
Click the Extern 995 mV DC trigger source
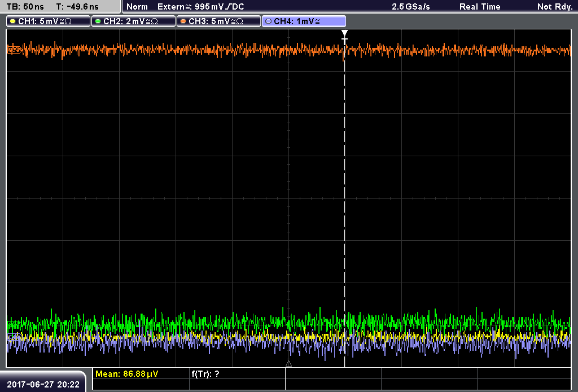(x=200, y=7)
